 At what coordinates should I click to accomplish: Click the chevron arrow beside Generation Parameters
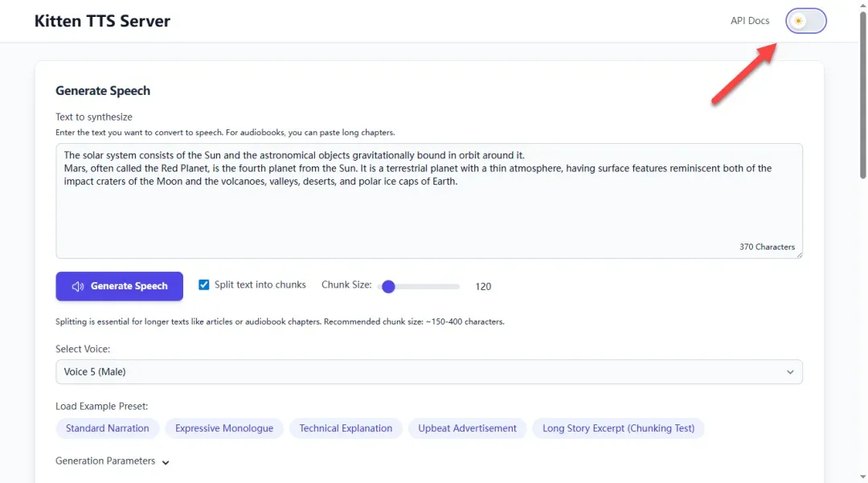point(166,462)
